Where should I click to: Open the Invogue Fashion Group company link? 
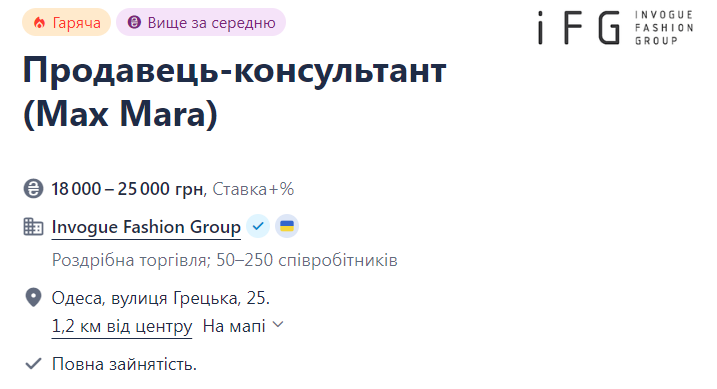(x=146, y=227)
